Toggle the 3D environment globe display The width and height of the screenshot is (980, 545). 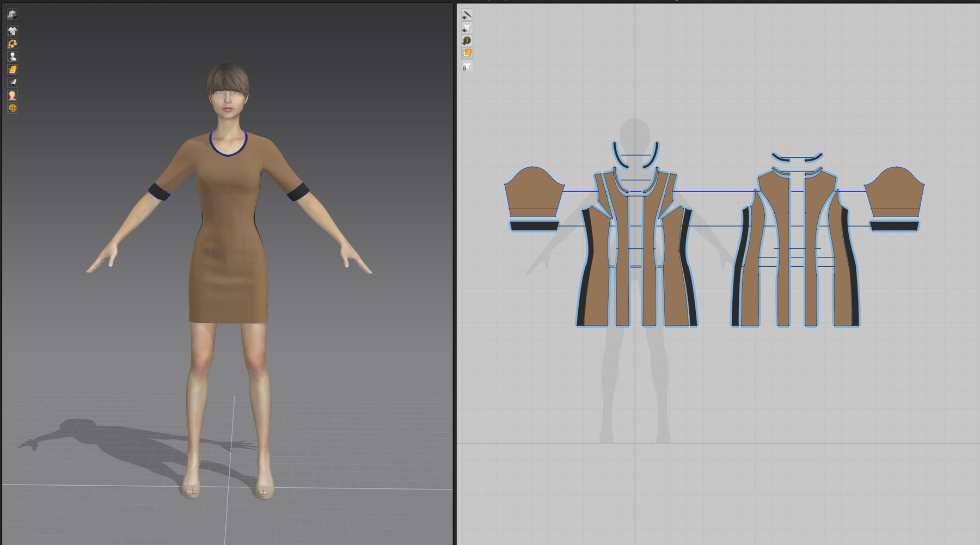(12, 108)
